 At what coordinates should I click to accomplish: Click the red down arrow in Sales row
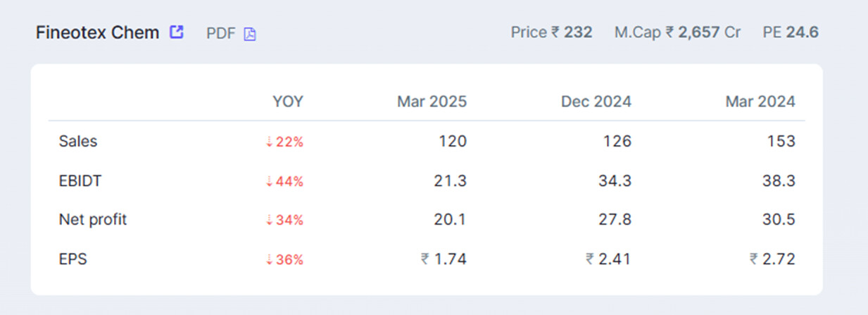coord(269,142)
